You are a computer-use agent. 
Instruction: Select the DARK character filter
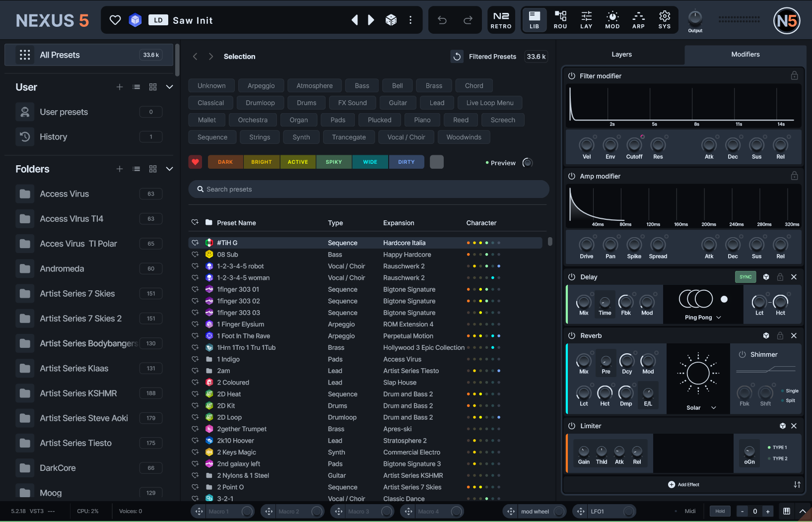(x=225, y=162)
